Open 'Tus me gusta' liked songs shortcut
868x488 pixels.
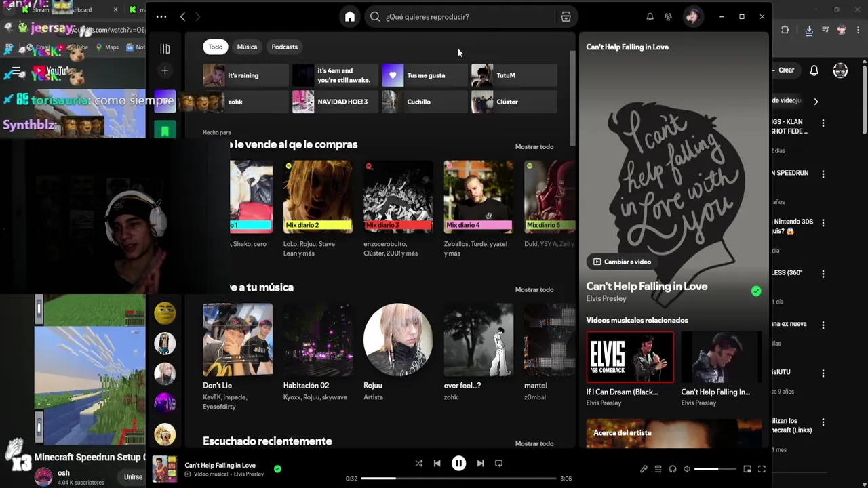425,75
